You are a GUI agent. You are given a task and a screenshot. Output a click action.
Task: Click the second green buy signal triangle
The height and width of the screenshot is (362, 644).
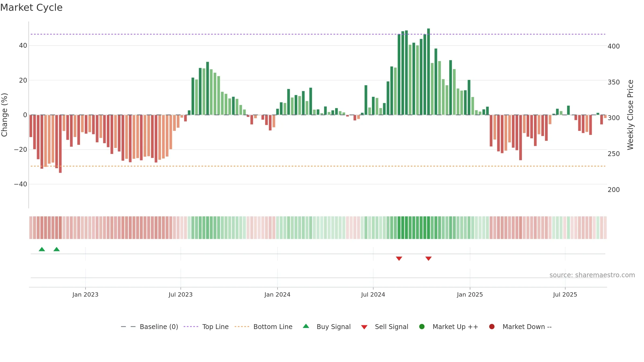[x=57, y=249]
